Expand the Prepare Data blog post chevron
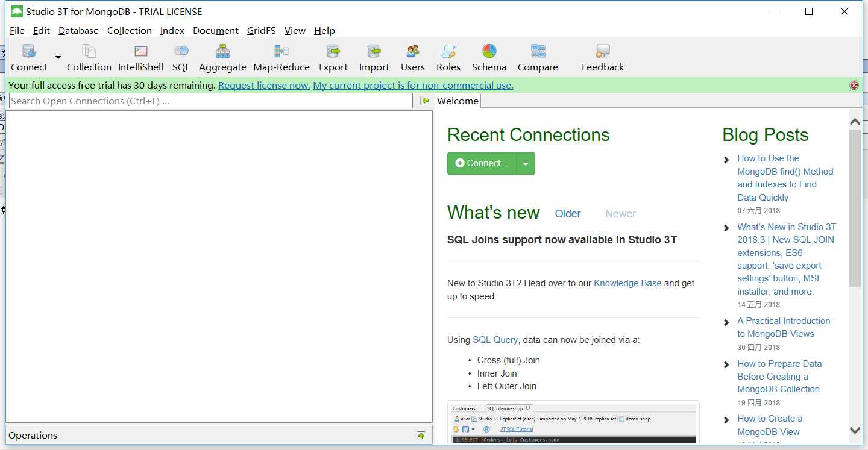868x450 pixels. point(726,365)
